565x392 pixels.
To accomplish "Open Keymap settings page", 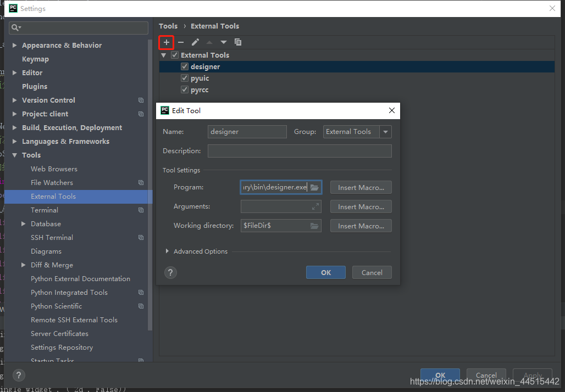I will pos(35,59).
